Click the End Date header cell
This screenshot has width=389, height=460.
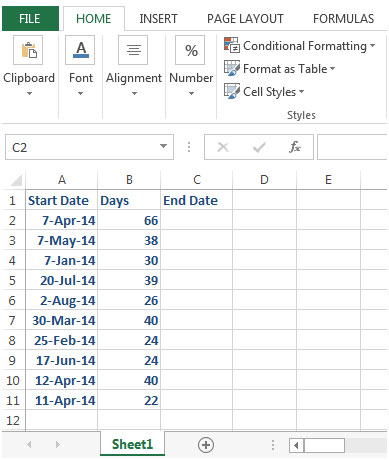click(x=197, y=200)
